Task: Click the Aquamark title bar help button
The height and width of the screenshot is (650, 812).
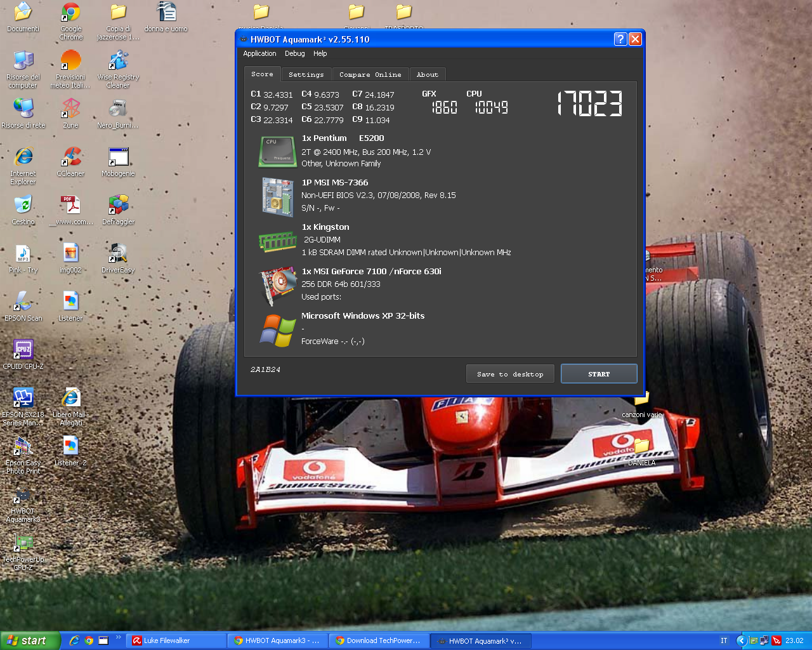Action: click(620, 39)
